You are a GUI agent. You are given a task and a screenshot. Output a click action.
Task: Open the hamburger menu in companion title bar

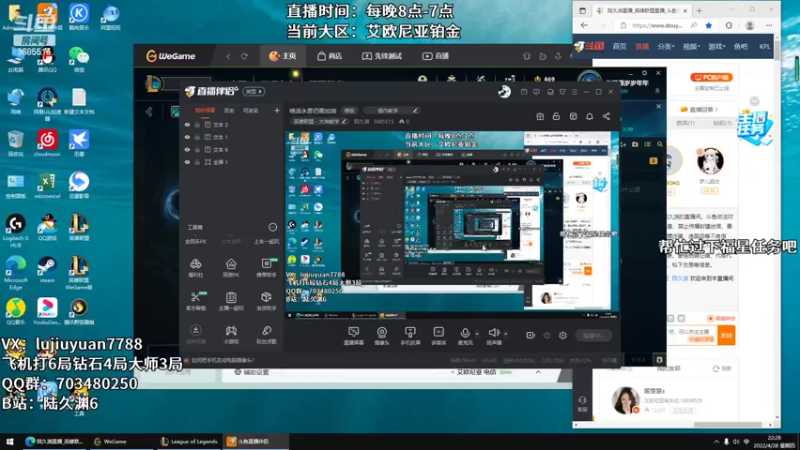pyautogui.click(x=574, y=92)
